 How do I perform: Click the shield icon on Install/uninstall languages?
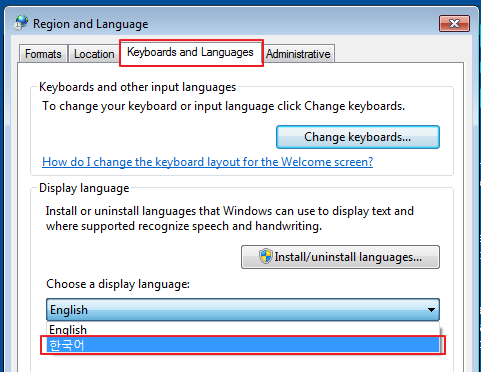tap(266, 256)
